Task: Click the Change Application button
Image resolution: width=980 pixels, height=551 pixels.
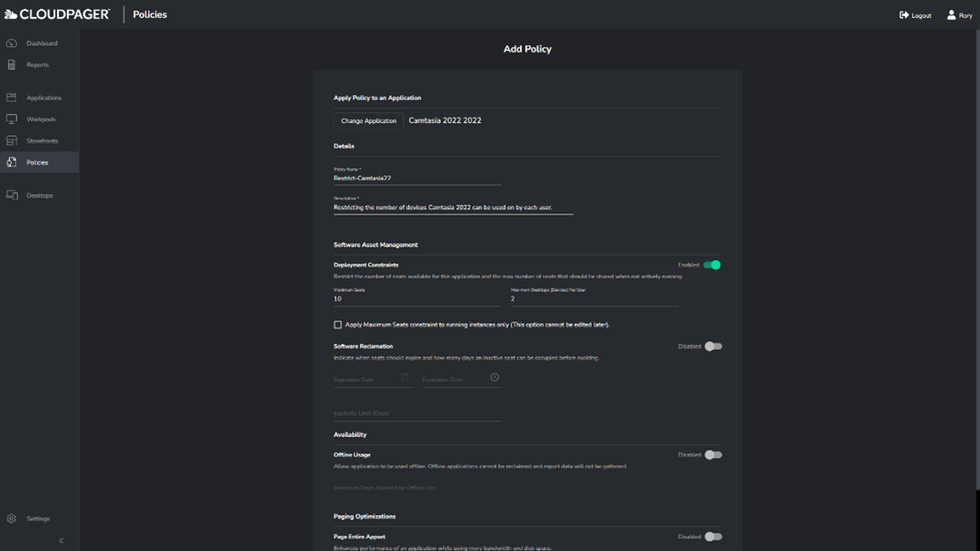Action: coord(368,119)
